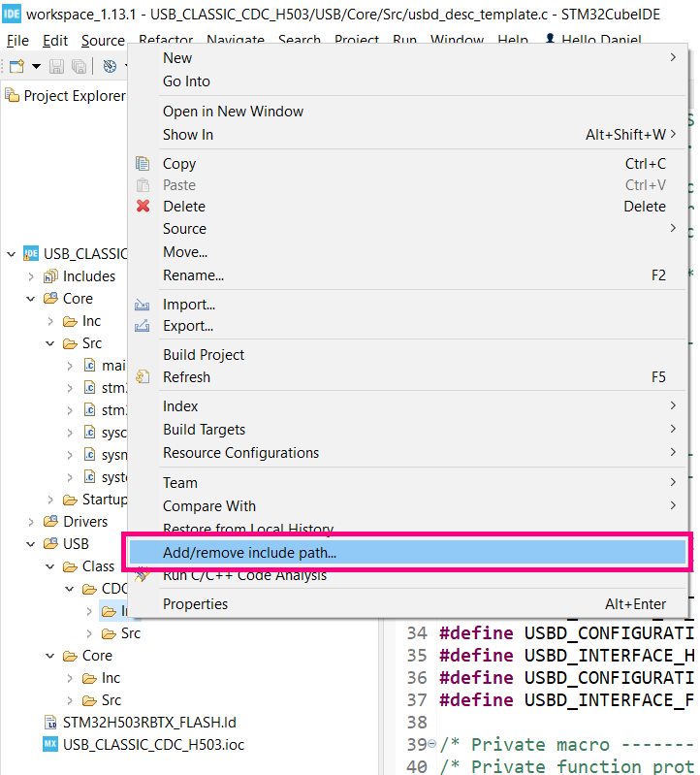Click the Import icon in the context menu
Viewport: 700px width, 775px height.
click(x=143, y=305)
